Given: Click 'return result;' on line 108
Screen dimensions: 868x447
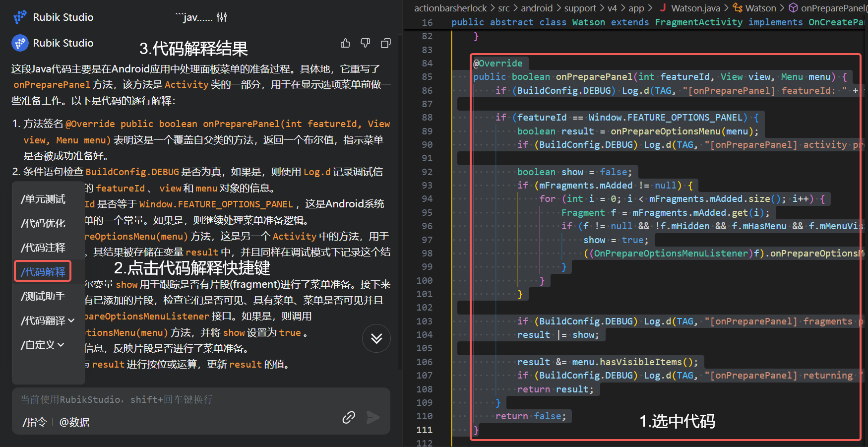Looking at the screenshot, I should 556,389.
